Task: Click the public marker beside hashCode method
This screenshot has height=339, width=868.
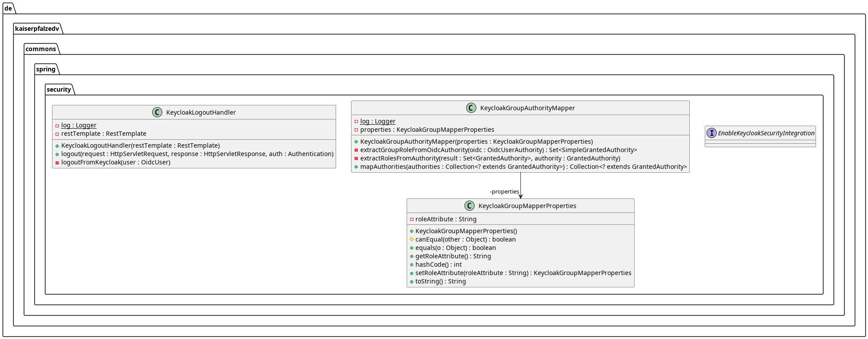Action: pos(412,265)
